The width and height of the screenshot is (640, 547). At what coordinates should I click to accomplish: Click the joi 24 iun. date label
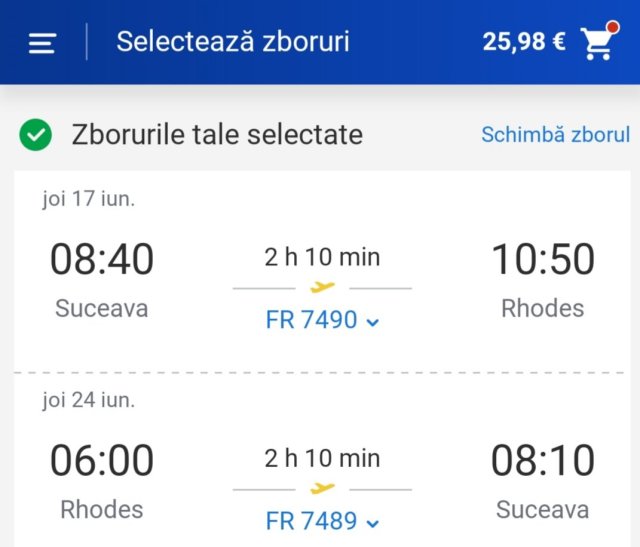click(88, 400)
